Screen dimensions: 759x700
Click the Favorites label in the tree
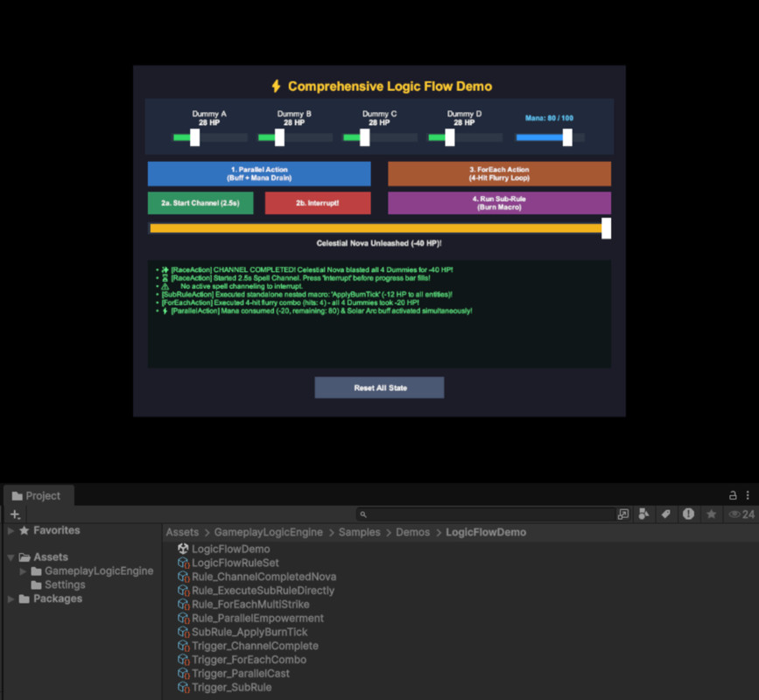(57, 530)
